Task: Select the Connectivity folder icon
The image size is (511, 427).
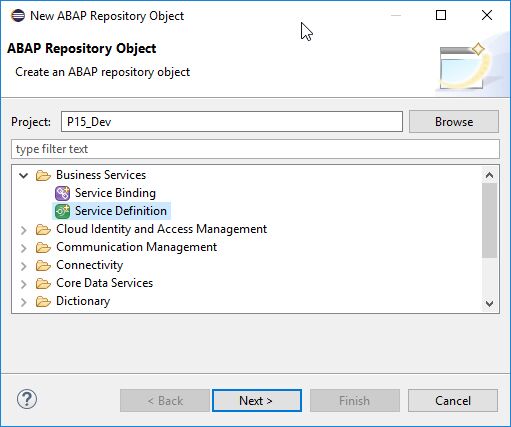Action: (x=43, y=265)
